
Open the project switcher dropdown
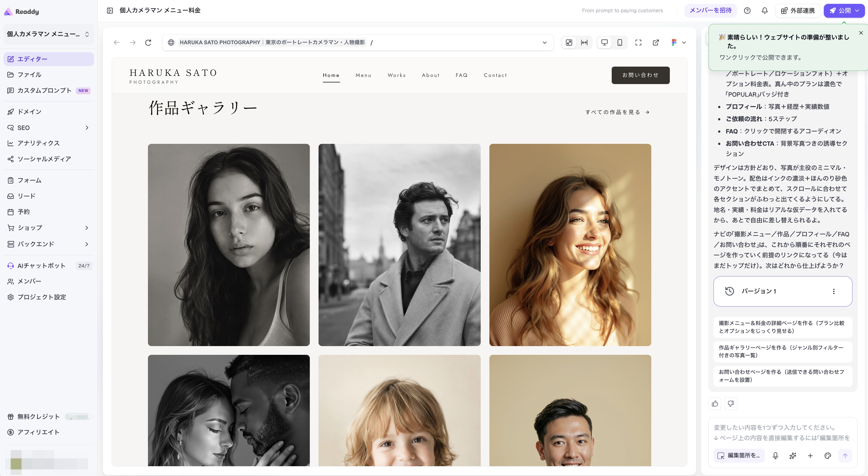pos(49,34)
